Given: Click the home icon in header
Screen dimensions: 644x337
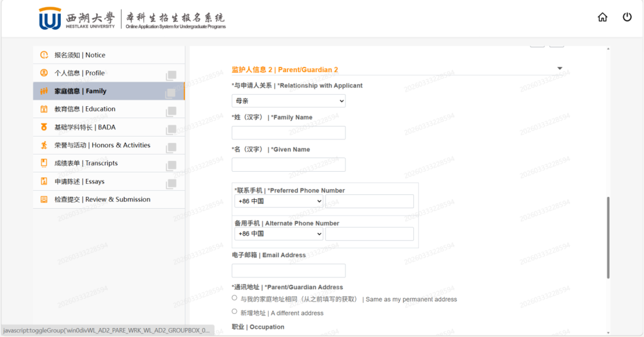Looking at the screenshot, I should coord(602,17).
